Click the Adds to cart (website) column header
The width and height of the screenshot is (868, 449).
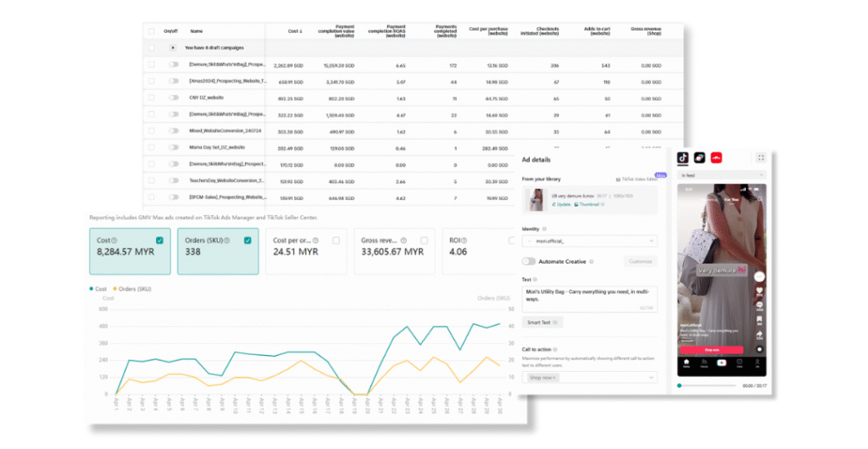tap(597, 31)
